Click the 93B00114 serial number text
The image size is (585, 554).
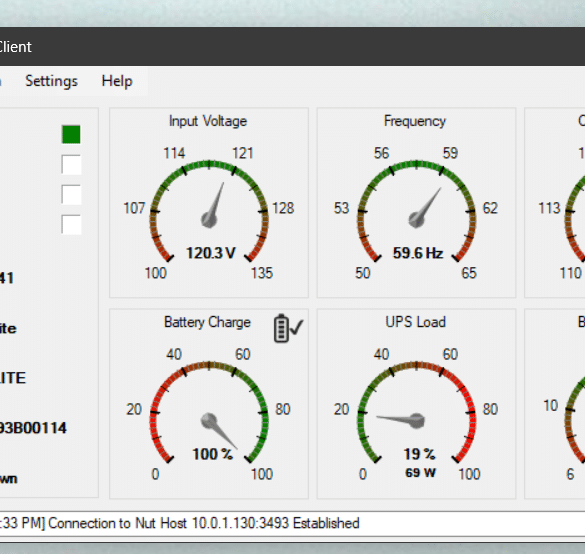pyautogui.click(x=33, y=428)
